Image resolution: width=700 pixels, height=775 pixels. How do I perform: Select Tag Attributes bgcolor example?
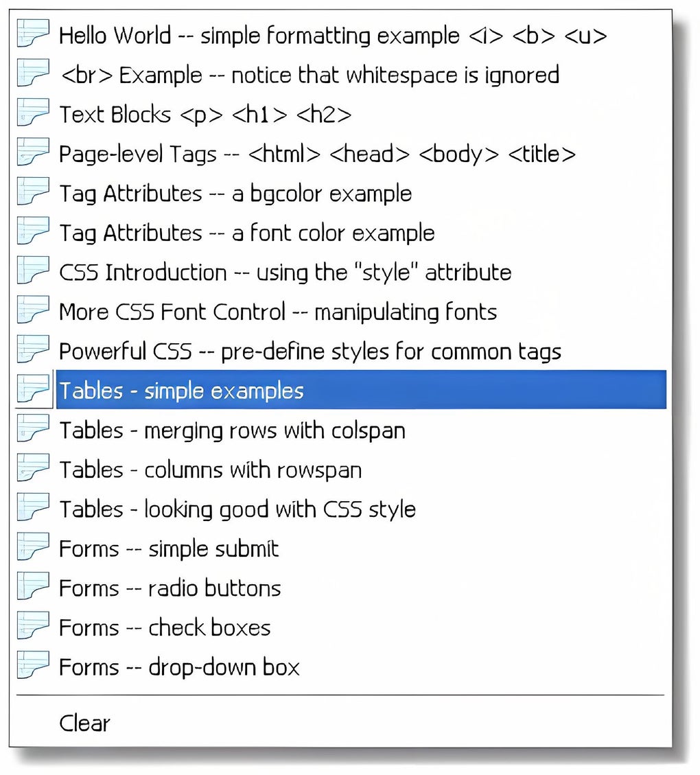coord(235,194)
